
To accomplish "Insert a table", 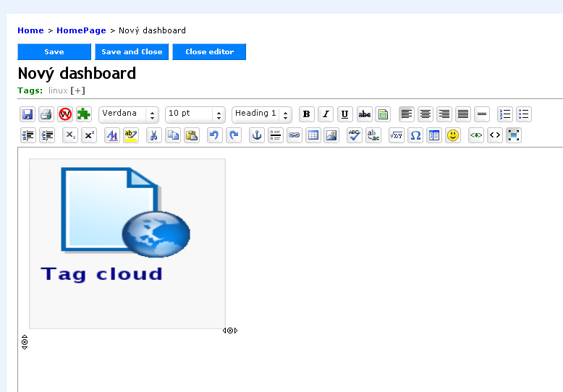I will [313, 135].
